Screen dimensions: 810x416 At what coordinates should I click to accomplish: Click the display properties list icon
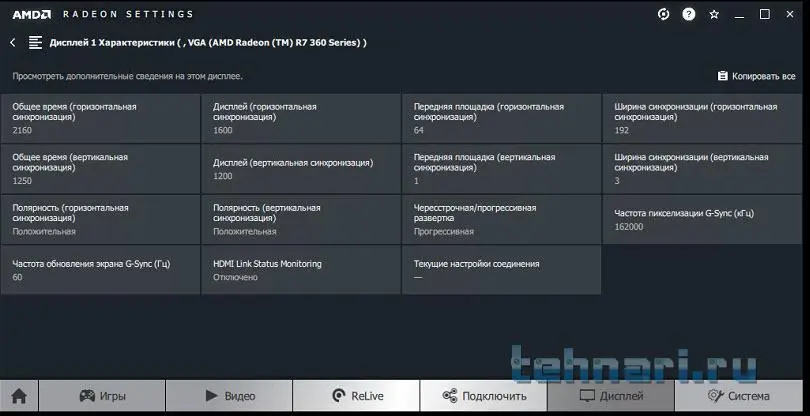pos(35,42)
